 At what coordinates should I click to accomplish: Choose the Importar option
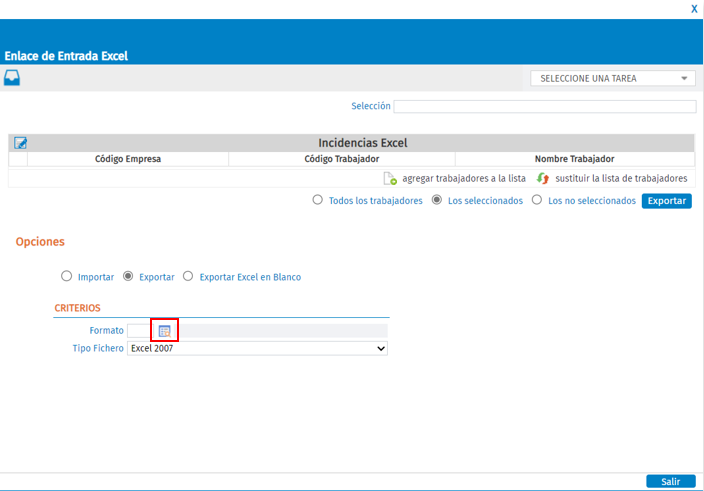point(66,276)
